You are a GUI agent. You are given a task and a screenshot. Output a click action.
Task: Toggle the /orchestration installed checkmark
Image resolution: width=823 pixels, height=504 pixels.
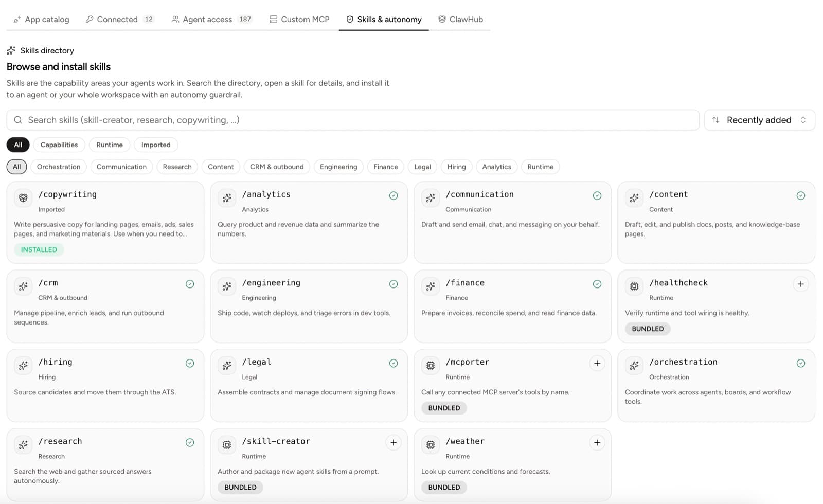[x=800, y=363]
